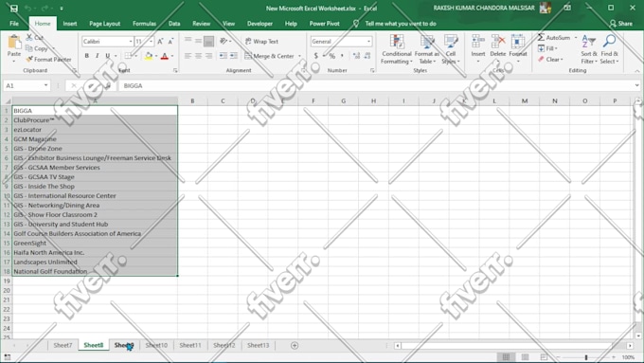Viewport: 644px width, 363px height.
Task: Open Format as Table gallery
Action: (x=427, y=49)
